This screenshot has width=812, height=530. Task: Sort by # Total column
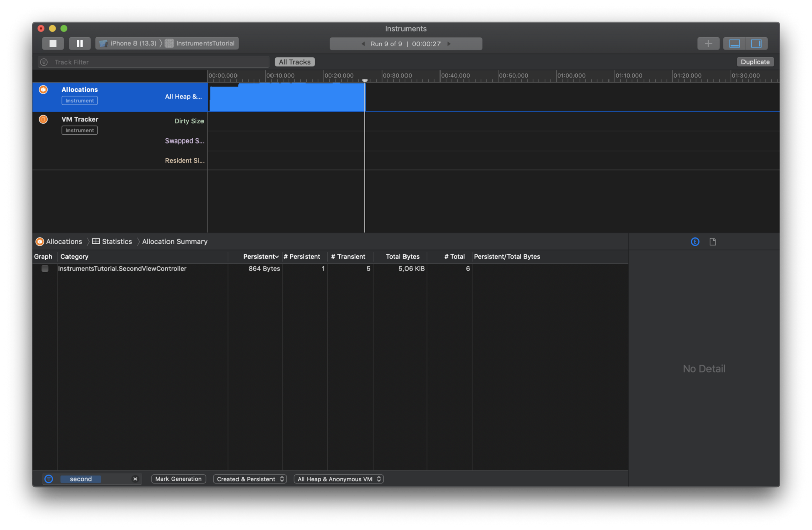coord(450,257)
